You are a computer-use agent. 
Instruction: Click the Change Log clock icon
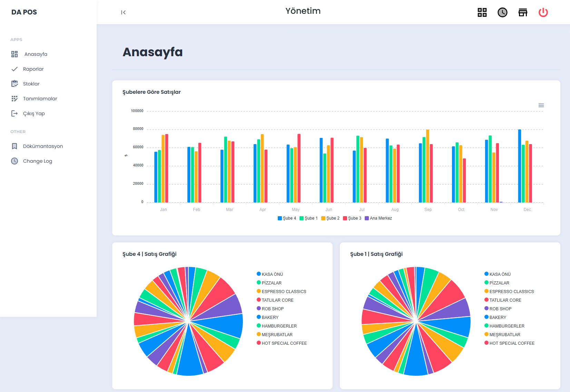14,161
